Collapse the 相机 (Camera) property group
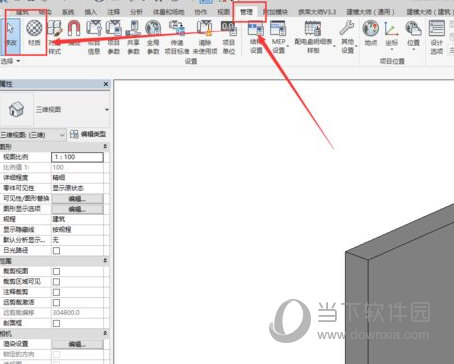 click(105, 333)
